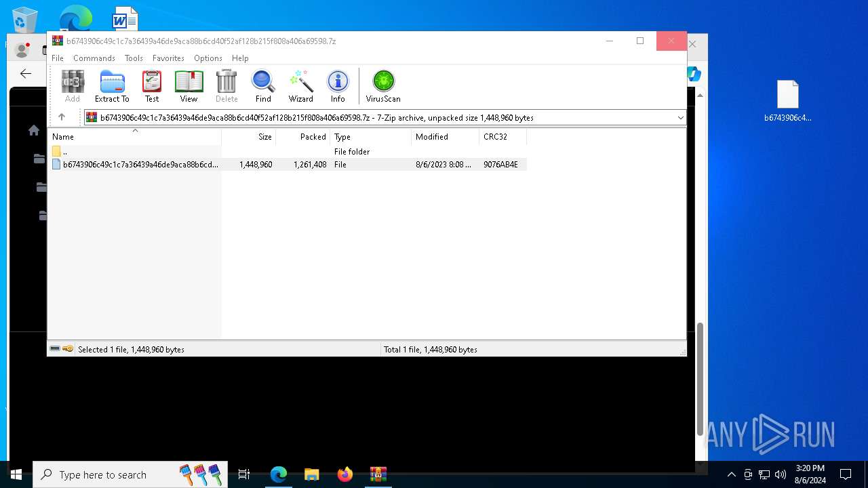Screen dimensions: 868x488
Task: Click CRC32 value 9076AB4E
Action: [x=500, y=165]
